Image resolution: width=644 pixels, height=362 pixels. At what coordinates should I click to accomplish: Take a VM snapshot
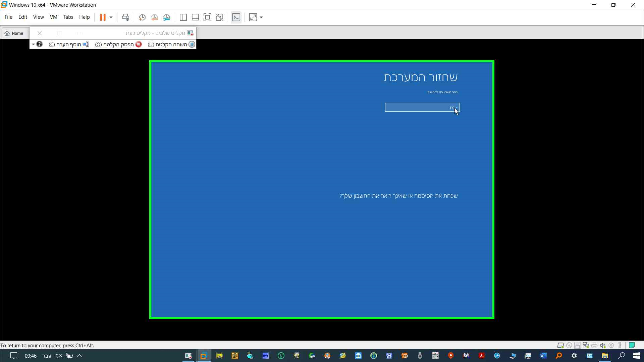[142, 17]
